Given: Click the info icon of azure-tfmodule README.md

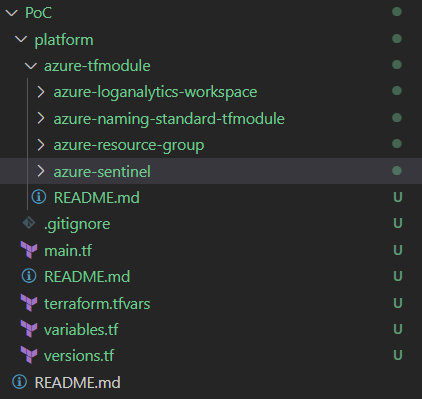Looking at the screenshot, I should pyautogui.click(x=39, y=197).
